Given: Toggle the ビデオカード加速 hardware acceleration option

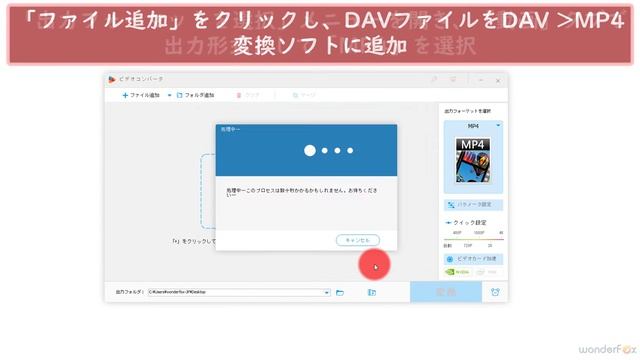Looking at the screenshot, I should (473, 259).
